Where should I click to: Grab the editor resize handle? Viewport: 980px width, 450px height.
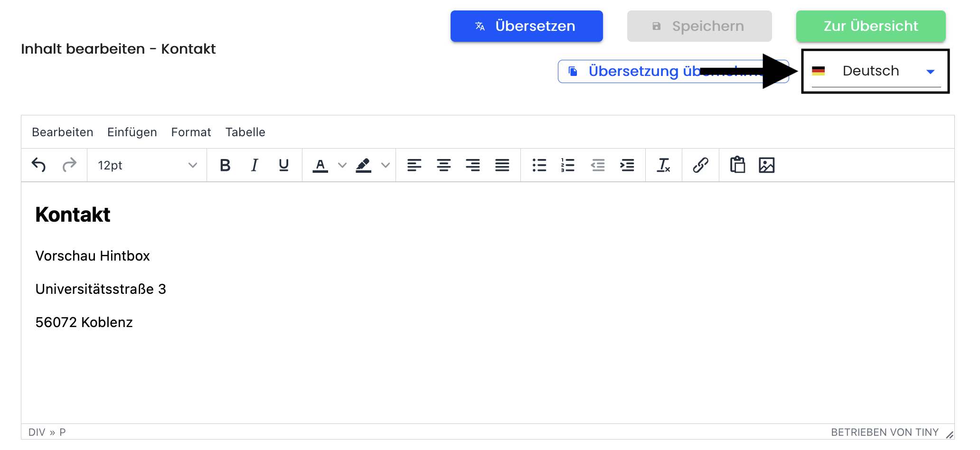pos(949,434)
